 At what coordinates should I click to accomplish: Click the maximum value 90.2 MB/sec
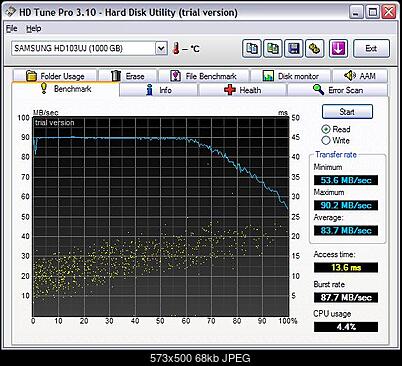pyautogui.click(x=346, y=205)
